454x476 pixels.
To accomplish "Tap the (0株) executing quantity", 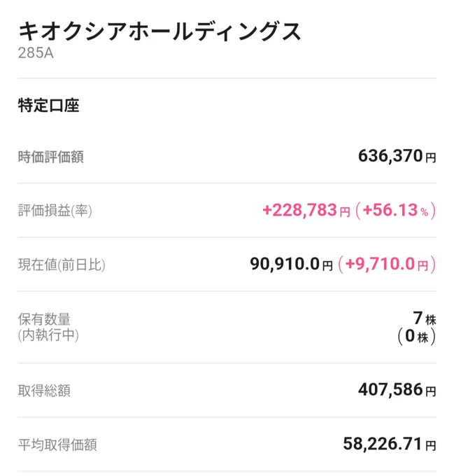I will click(417, 337).
